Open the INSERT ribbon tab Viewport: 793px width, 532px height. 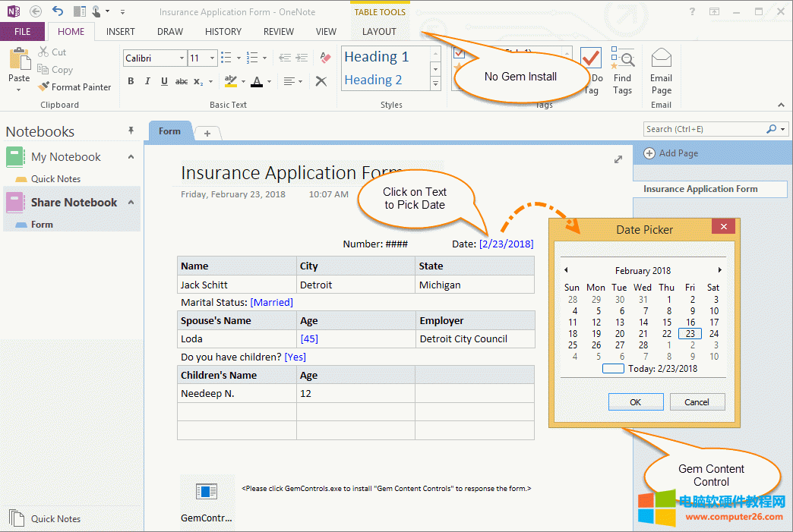click(x=120, y=32)
